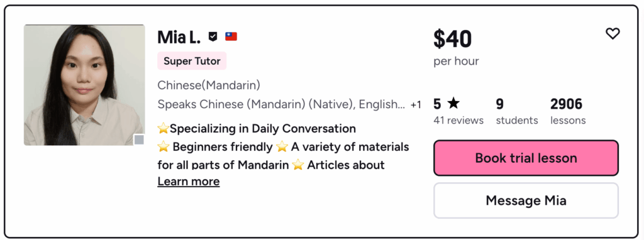644x240 pixels.
Task: Book a trial lesson with Mia
Action: pos(526,158)
